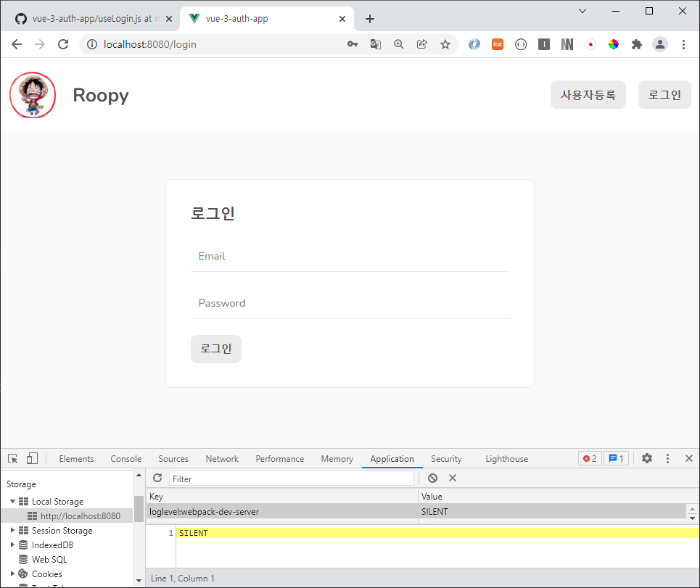Click the browser forward arrow
This screenshot has height=588, width=700.
coord(40,44)
